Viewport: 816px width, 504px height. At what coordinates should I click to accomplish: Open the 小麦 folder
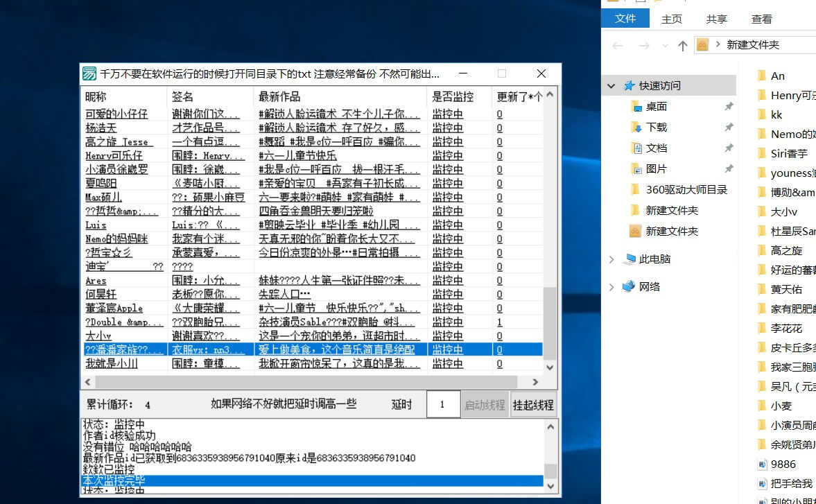(x=781, y=406)
